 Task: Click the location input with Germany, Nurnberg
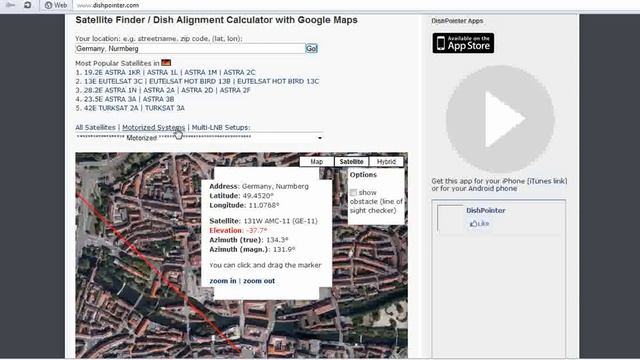[190, 49]
